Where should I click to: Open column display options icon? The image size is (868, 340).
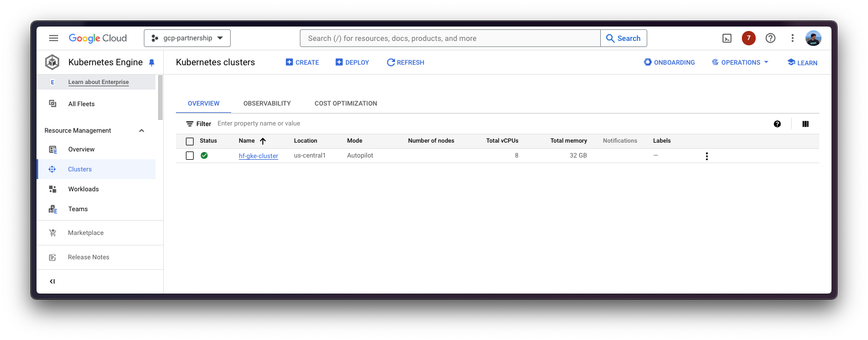coord(805,124)
